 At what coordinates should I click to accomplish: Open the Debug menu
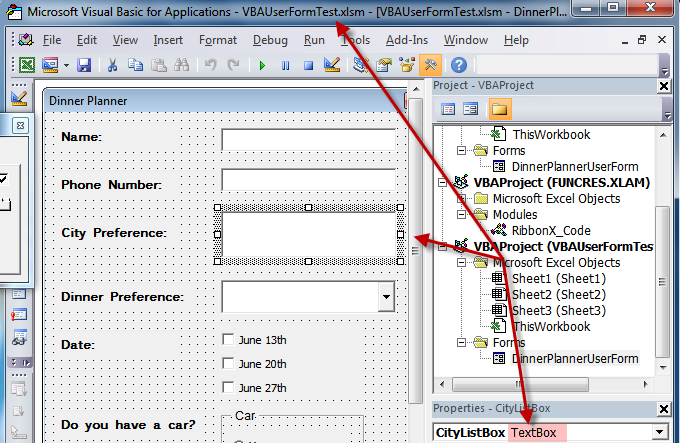pyautogui.click(x=270, y=40)
